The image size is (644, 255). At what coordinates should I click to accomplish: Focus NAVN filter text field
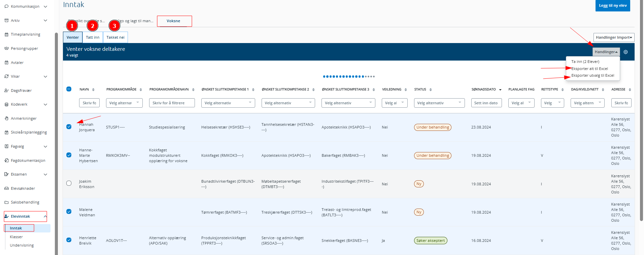89,103
